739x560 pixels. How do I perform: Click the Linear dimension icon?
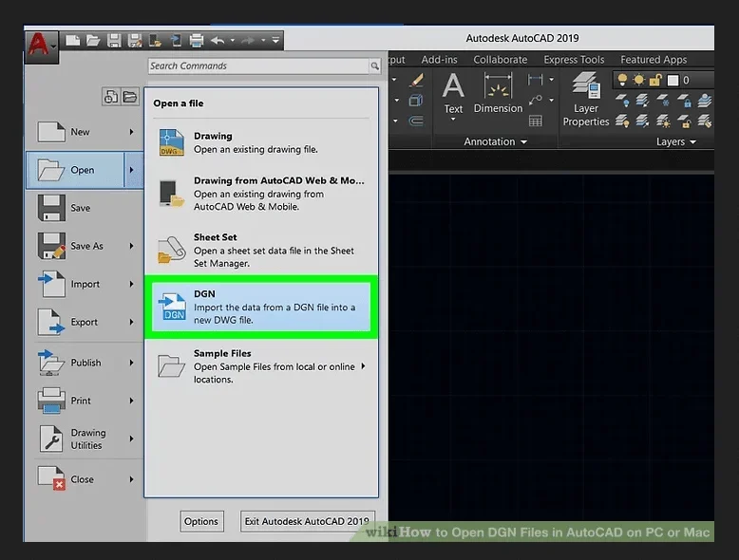tap(535, 80)
